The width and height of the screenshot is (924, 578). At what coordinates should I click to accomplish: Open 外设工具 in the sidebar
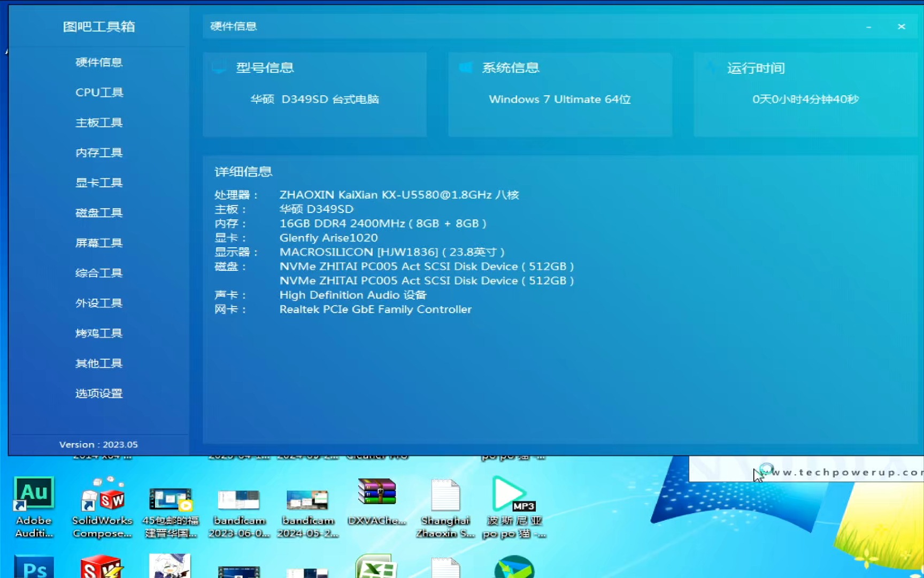[99, 303]
